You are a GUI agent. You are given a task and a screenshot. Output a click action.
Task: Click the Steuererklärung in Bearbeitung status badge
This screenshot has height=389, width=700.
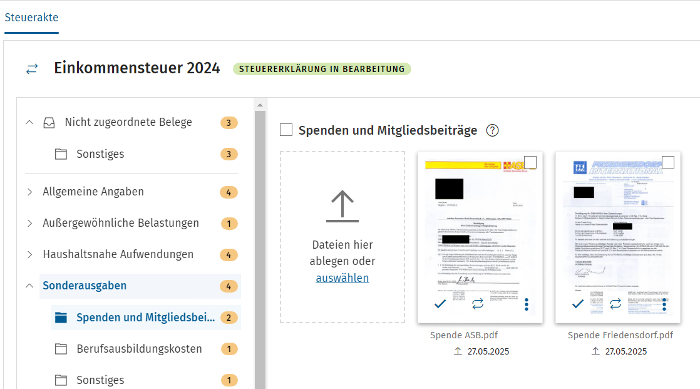pos(322,69)
